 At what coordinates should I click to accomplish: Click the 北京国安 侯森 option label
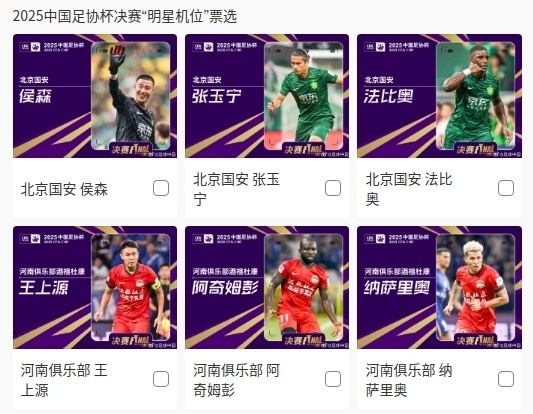(64, 189)
